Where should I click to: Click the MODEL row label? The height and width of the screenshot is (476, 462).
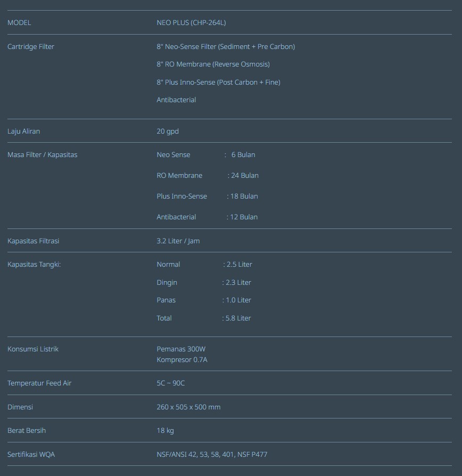coord(19,22)
